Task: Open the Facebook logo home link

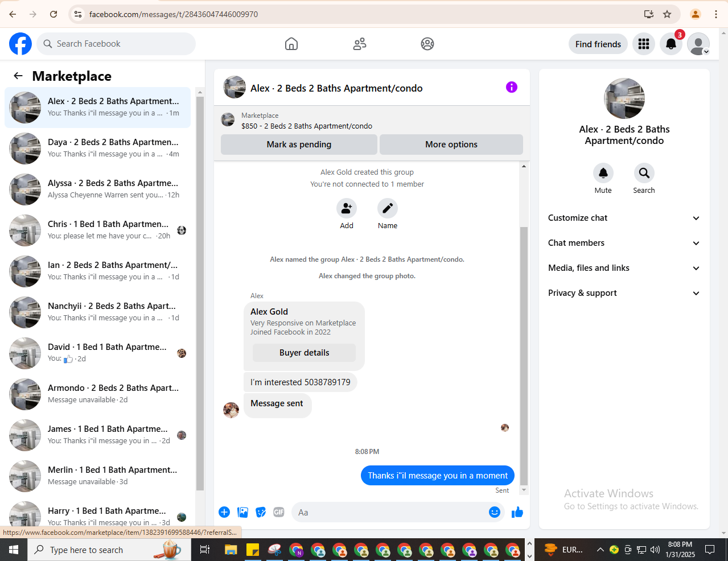Action: pos(20,44)
